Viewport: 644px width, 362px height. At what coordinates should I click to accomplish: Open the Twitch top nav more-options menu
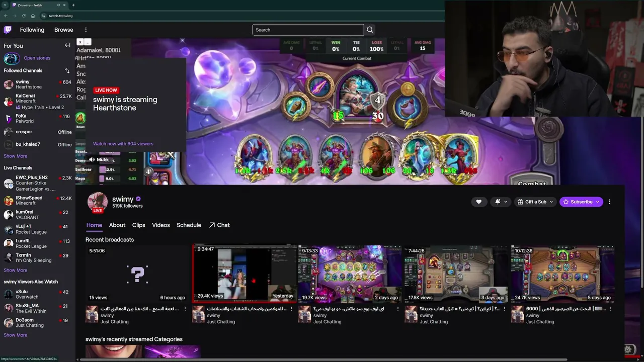pos(86,30)
